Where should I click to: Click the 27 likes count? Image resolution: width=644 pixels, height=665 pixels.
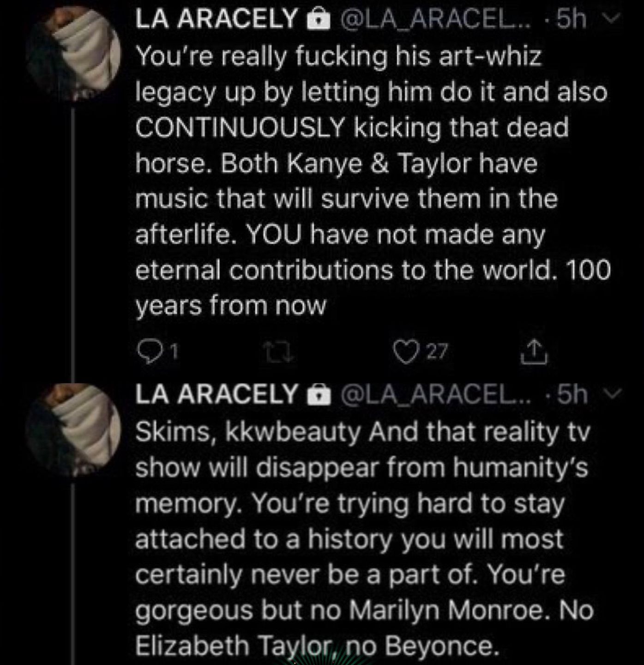pos(437,352)
